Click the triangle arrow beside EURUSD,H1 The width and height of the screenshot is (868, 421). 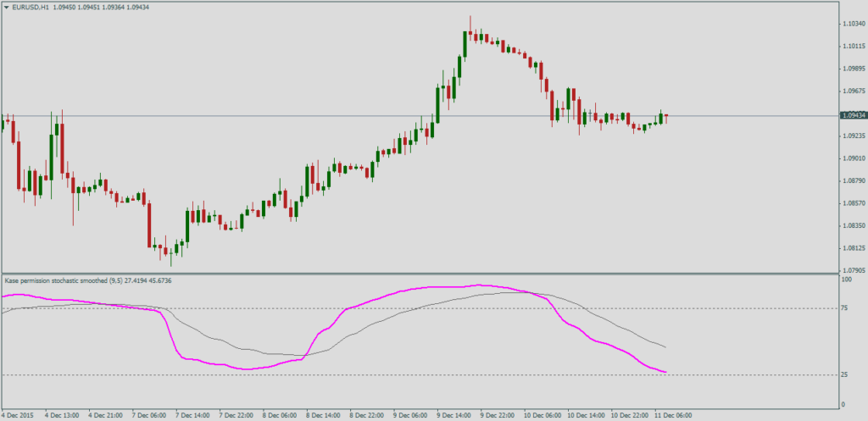pos(7,7)
